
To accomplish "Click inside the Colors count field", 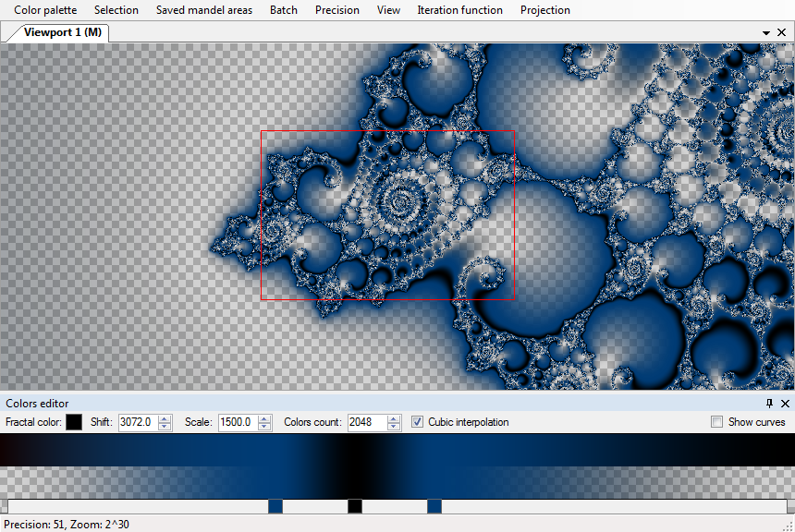I will [x=366, y=422].
